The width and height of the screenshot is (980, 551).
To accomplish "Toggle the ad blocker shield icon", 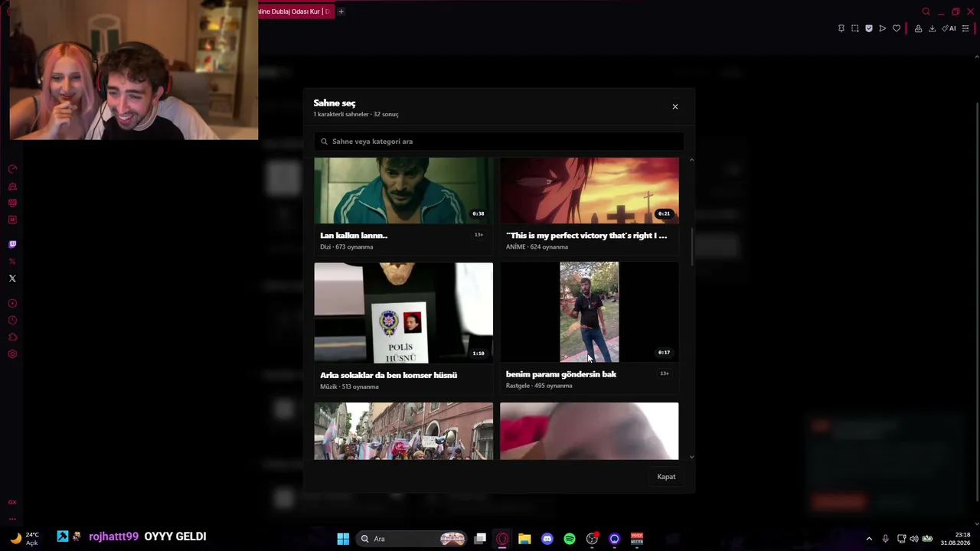I will 868,28.
